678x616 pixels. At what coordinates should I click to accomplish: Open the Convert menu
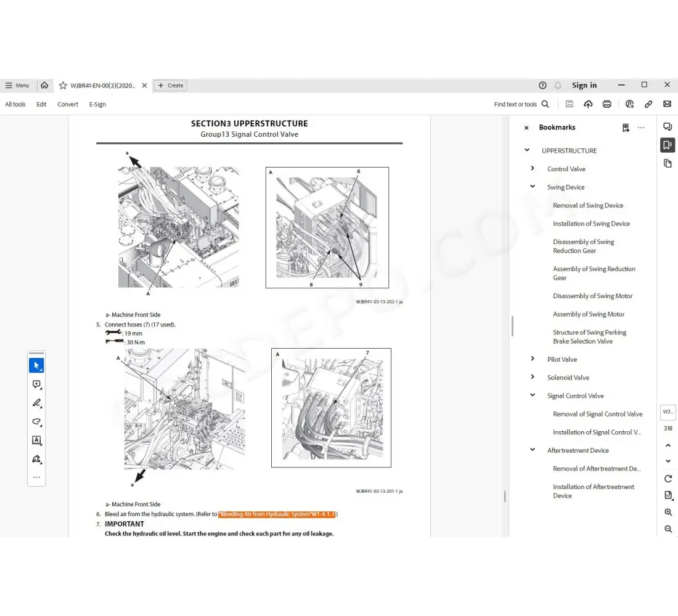click(x=68, y=104)
